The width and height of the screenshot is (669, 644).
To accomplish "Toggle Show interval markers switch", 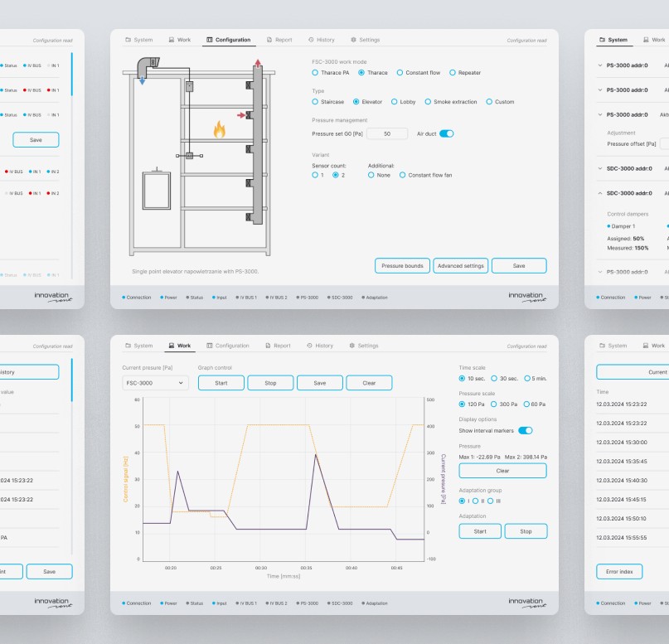I will (x=526, y=430).
